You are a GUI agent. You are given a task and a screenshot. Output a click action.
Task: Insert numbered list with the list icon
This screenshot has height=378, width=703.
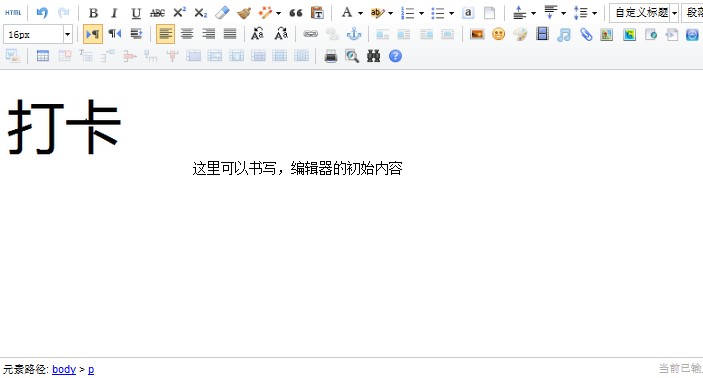408,13
